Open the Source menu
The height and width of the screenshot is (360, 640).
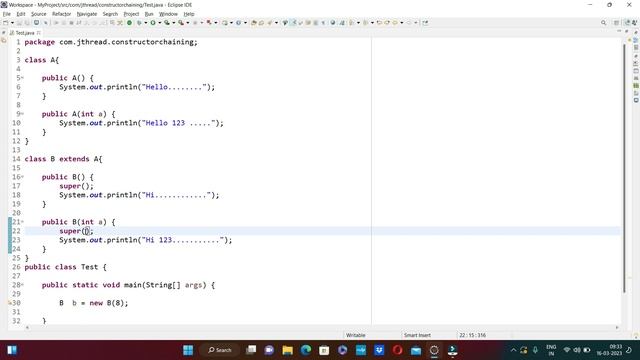(39, 14)
